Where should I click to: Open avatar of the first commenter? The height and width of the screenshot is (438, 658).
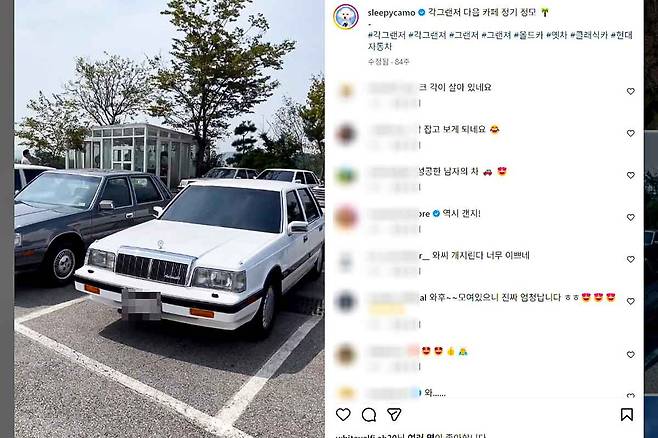click(x=346, y=91)
